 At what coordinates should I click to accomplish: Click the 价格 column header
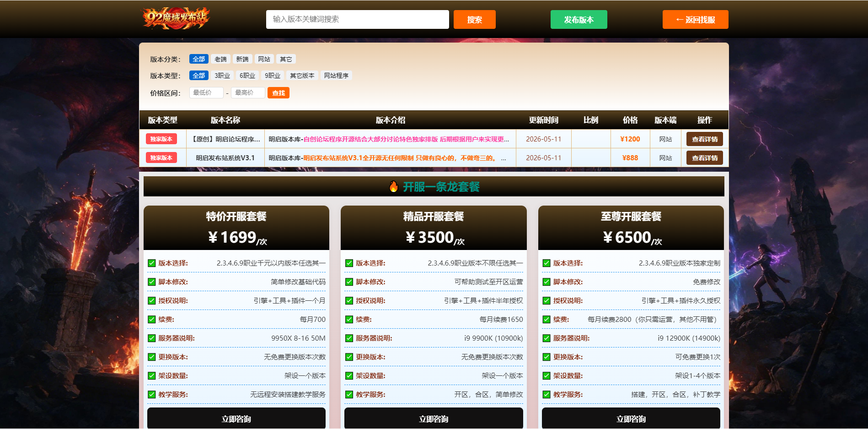(630, 120)
